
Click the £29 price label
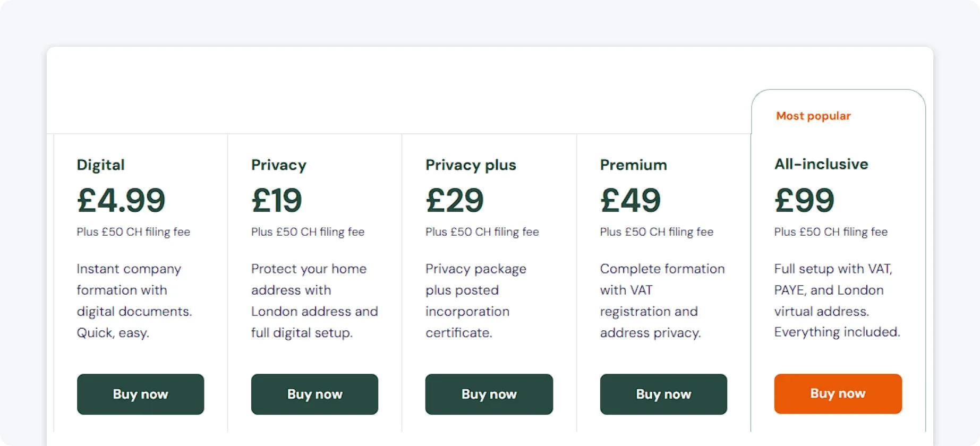click(x=454, y=200)
